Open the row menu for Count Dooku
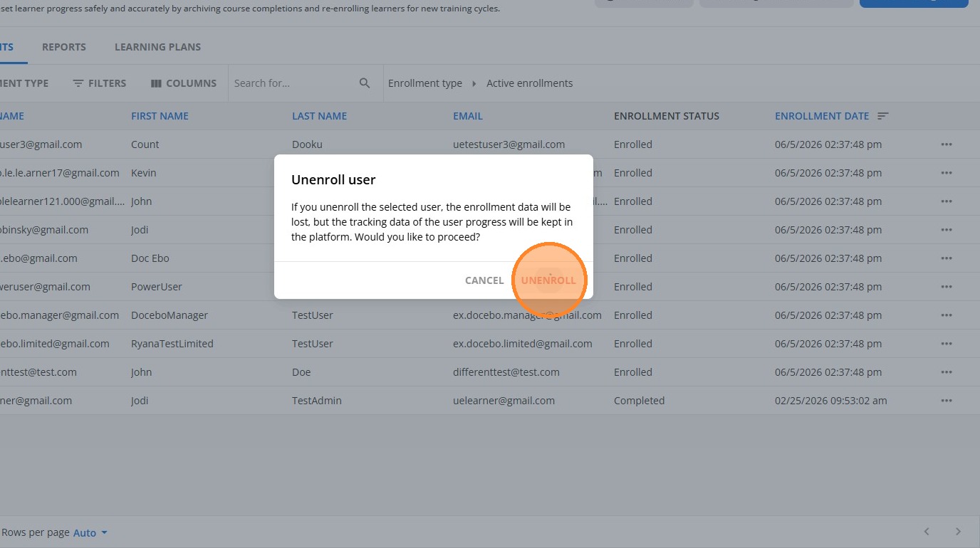This screenshot has width=980, height=548. (x=947, y=144)
